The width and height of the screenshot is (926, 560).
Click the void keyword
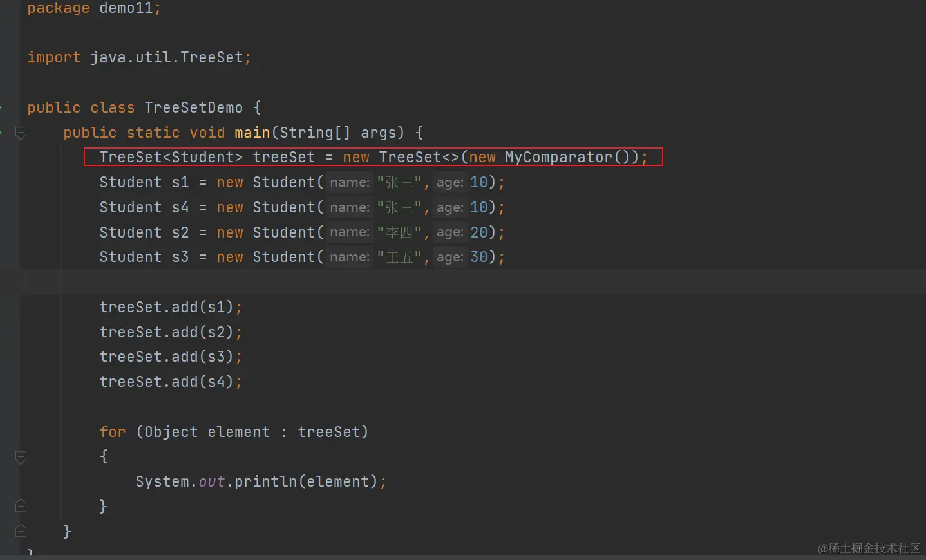click(x=207, y=133)
